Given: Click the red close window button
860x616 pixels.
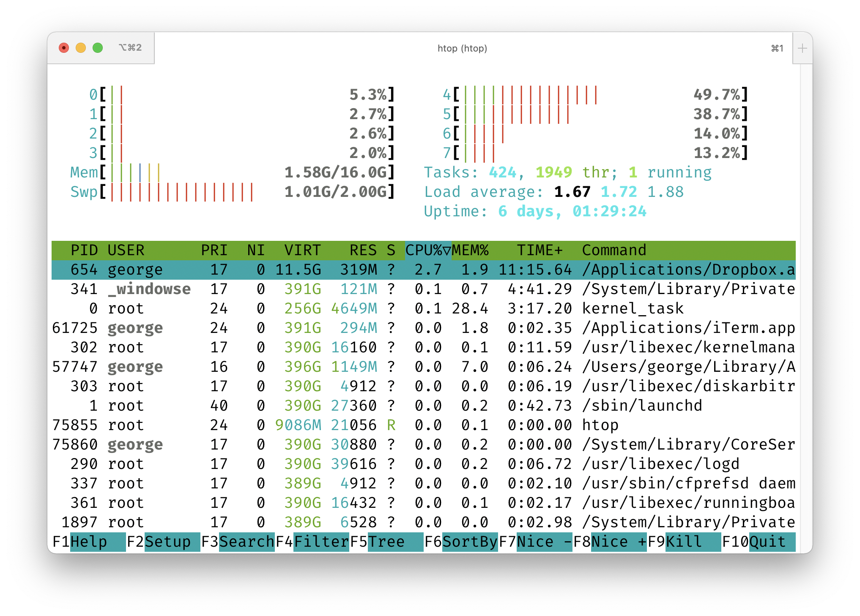Looking at the screenshot, I should (x=64, y=48).
